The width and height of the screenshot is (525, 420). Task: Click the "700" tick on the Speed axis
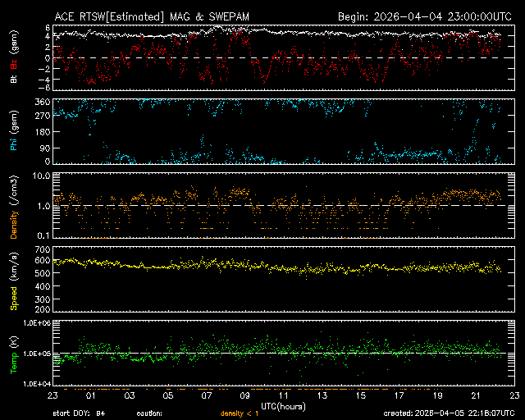pyautogui.click(x=43, y=249)
